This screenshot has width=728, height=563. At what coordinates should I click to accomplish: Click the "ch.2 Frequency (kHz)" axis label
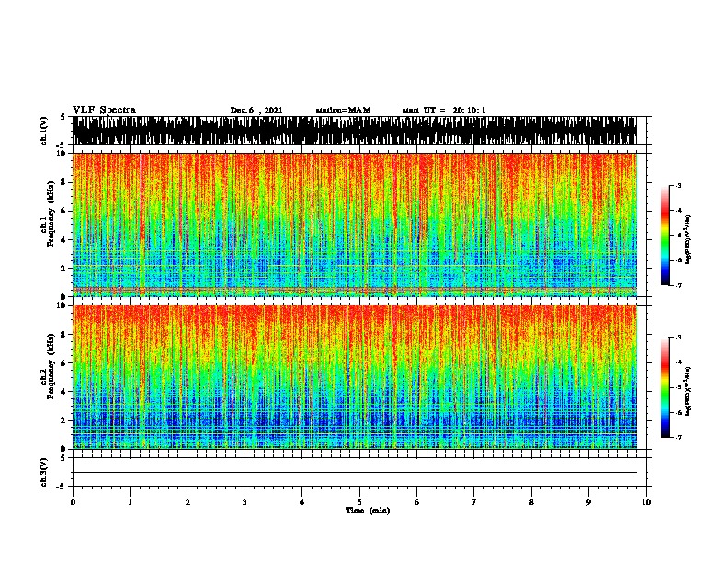click(48, 366)
